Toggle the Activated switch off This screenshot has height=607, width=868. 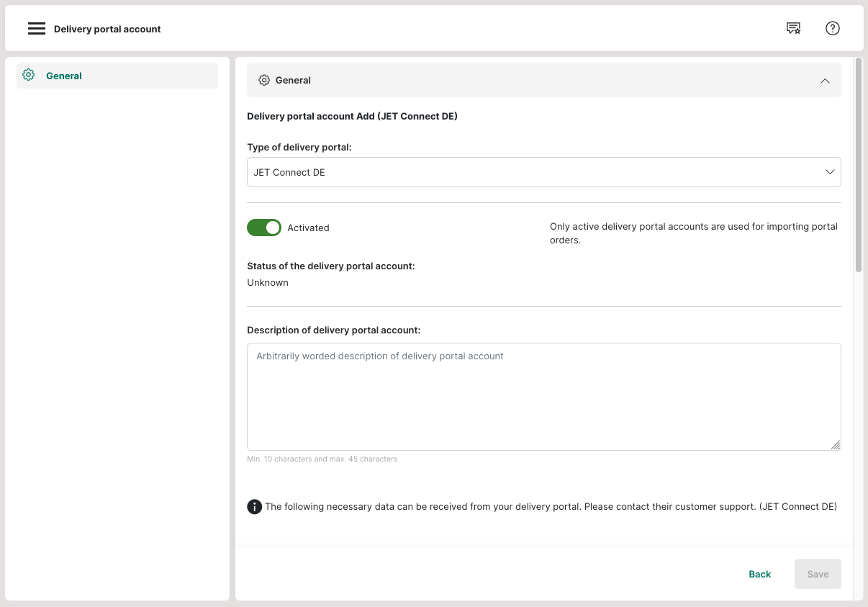point(263,228)
